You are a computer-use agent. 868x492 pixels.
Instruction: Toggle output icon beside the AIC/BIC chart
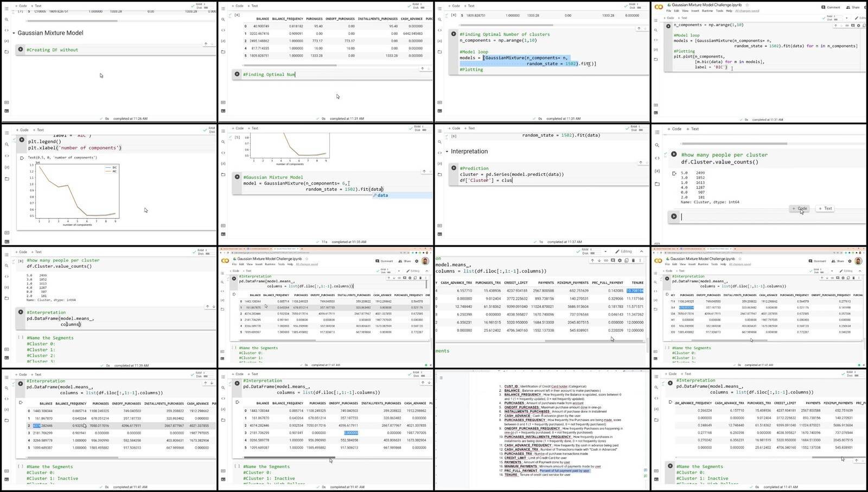(22, 158)
